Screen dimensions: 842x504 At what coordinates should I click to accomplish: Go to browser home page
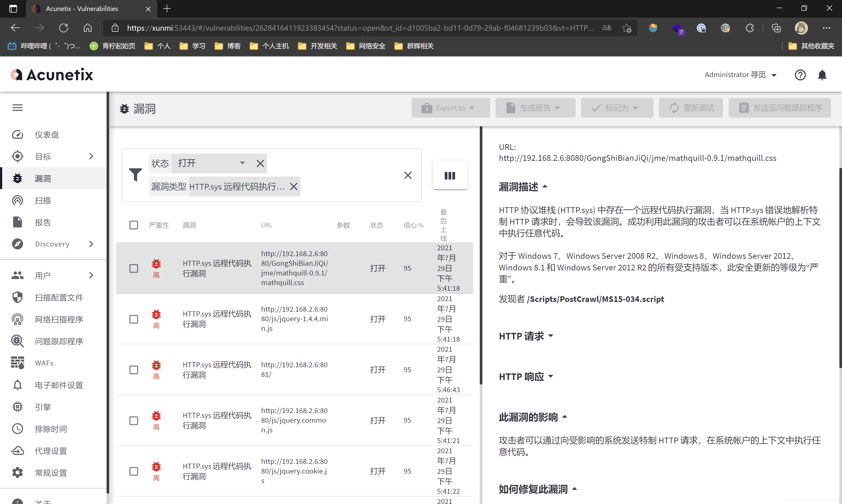point(88,28)
